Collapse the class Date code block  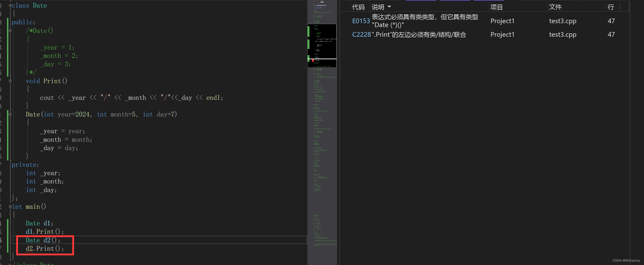pos(10,5)
